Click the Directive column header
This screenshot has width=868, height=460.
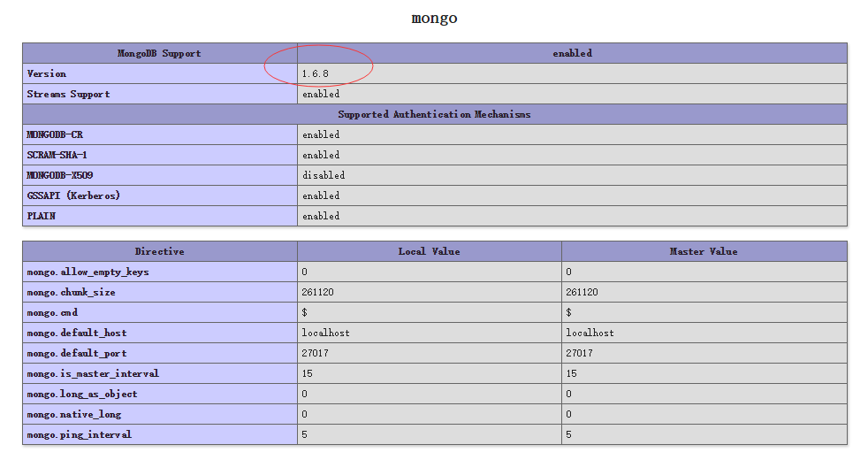[159, 251]
